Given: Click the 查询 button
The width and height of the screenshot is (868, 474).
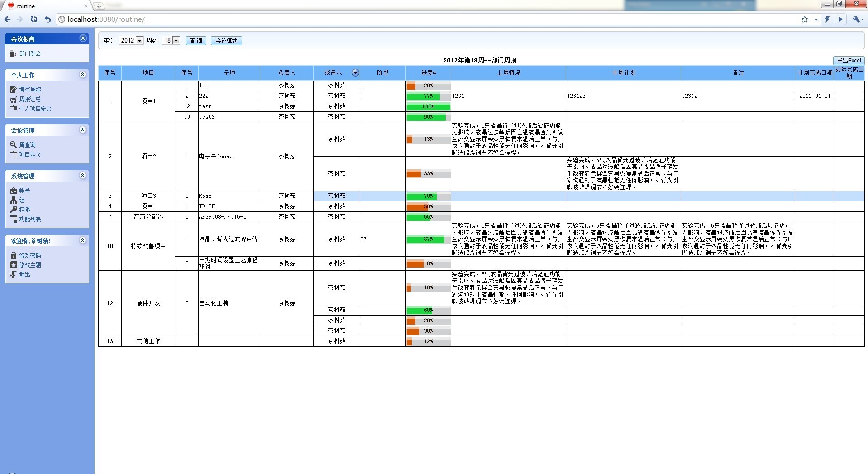Looking at the screenshot, I should click(x=196, y=41).
